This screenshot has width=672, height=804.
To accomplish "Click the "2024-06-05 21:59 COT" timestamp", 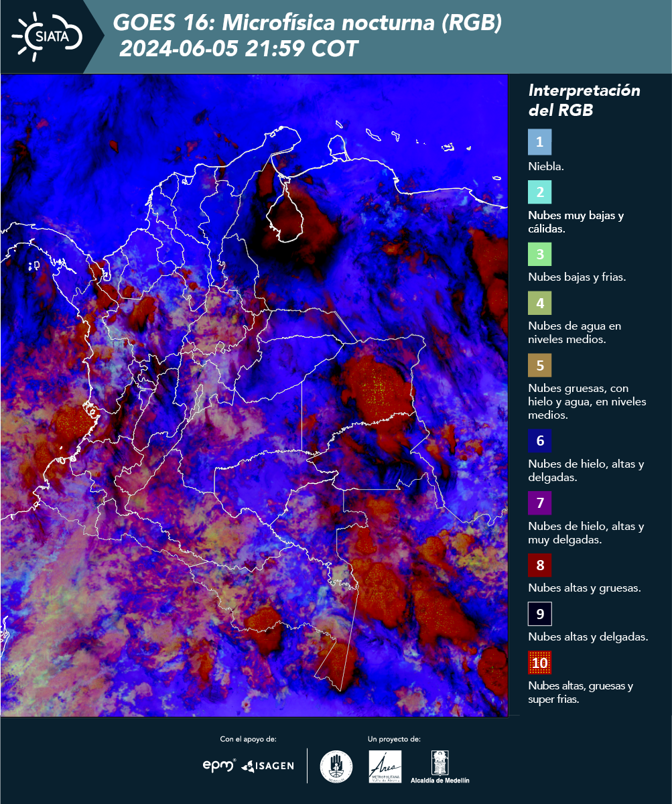I will (x=239, y=48).
